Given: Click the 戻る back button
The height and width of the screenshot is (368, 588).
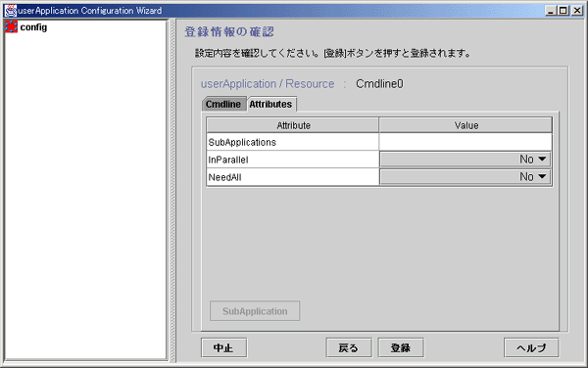Looking at the screenshot, I should [349, 348].
